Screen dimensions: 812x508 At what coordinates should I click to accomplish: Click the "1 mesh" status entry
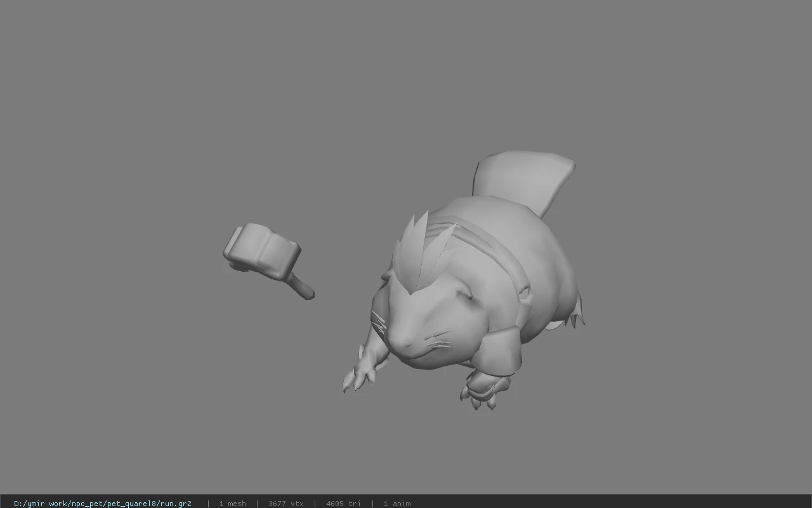coord(232,504)
